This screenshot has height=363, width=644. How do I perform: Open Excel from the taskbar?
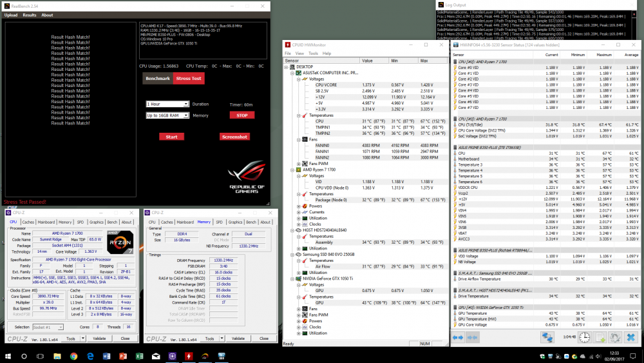[x=139, y=356]
